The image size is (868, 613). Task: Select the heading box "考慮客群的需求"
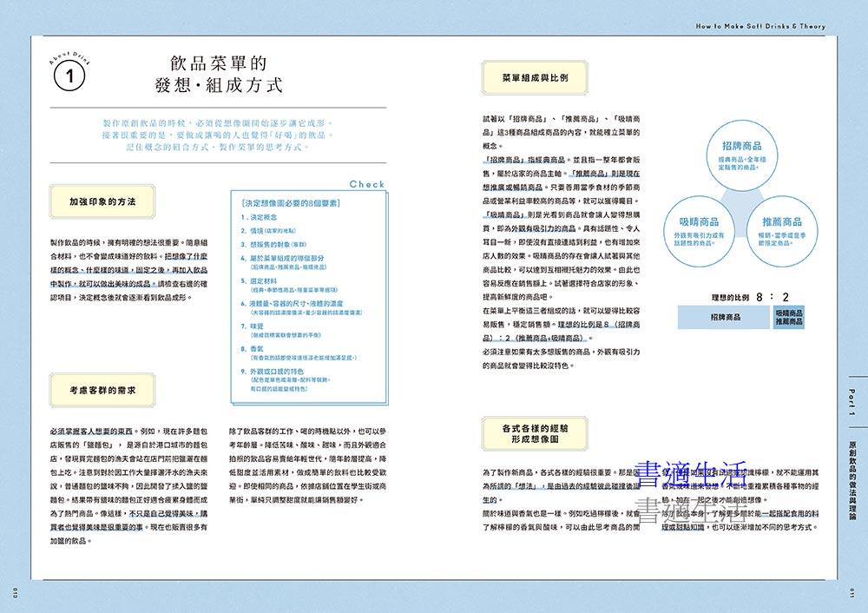[102, 391]
